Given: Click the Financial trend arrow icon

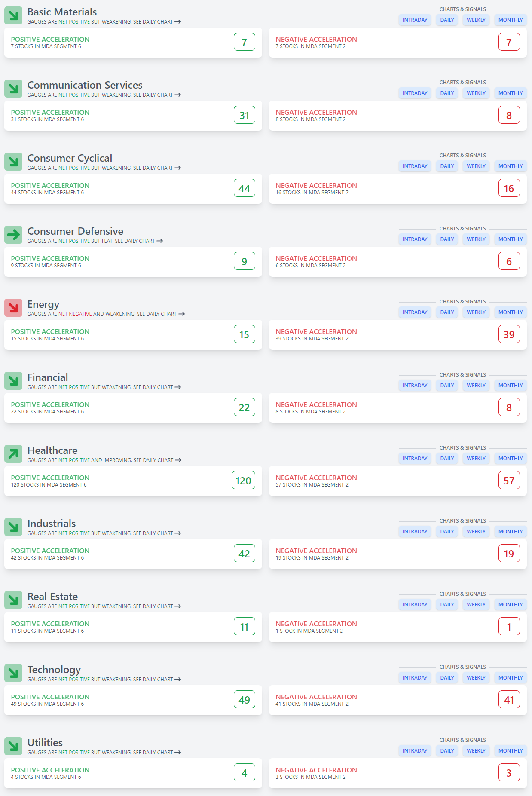Looking at the screenshot, I should point(13,381).
